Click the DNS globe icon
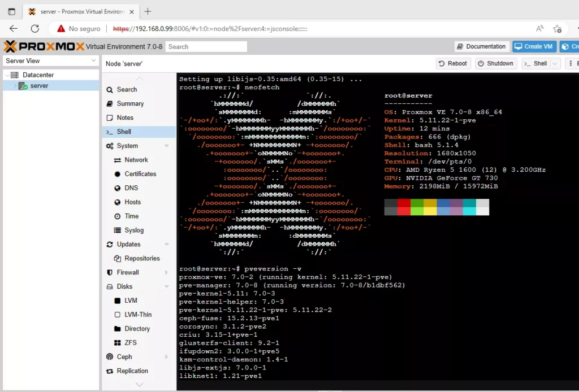Viewport: 579px width, 392px height. [118, 188]
